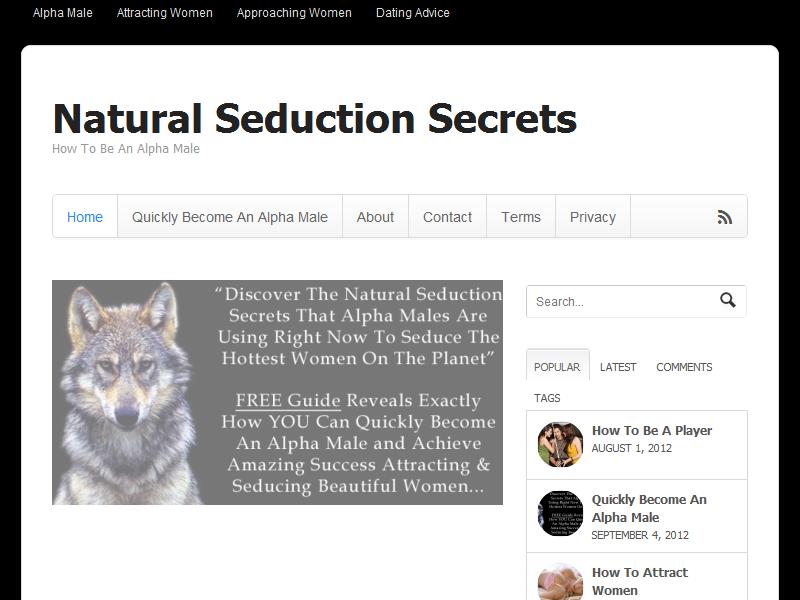This screenshot has width=800, height=600.
Task: Click the search magnifier icon
Action: click(x=728, y=300)
